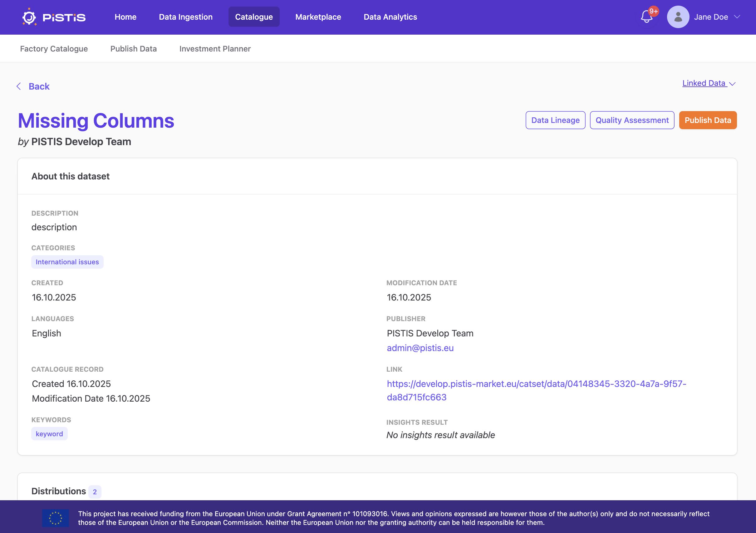
Task: Click the 9+ notification badge
Action: pos(653,11)
